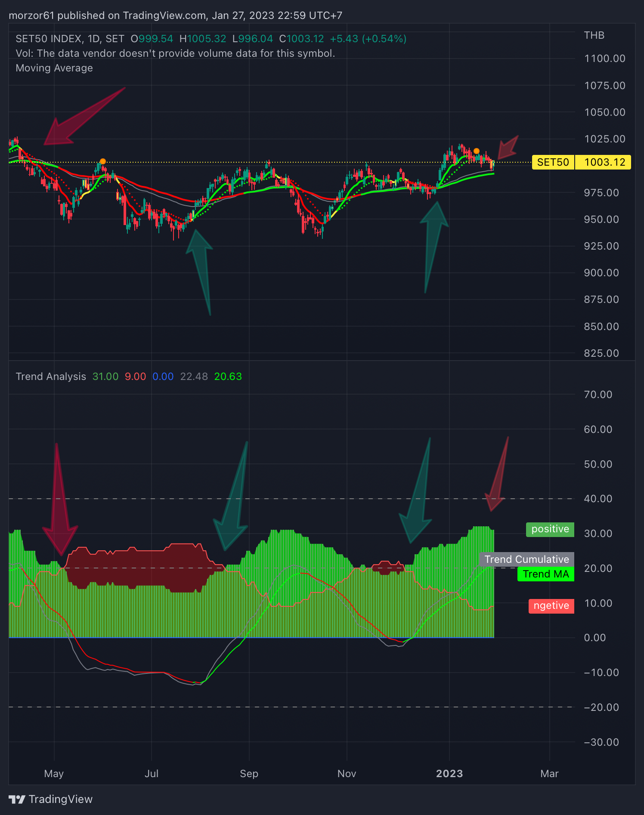The image size is (644, 815).
Task: Click the Mar label on time axis
Action: tap(549, 774)
